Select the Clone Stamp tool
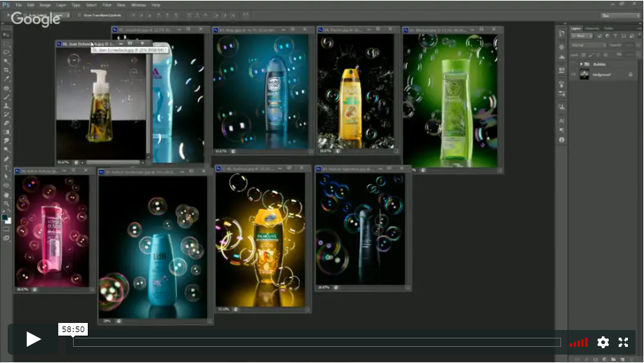644x363 pixels. (6, 105)
